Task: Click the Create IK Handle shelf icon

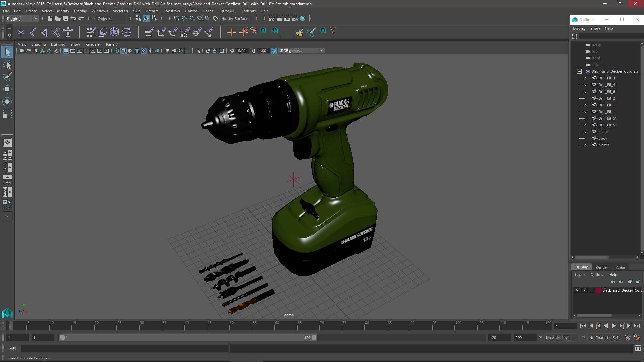Action: pyautogui.click(x=45, y=32)
